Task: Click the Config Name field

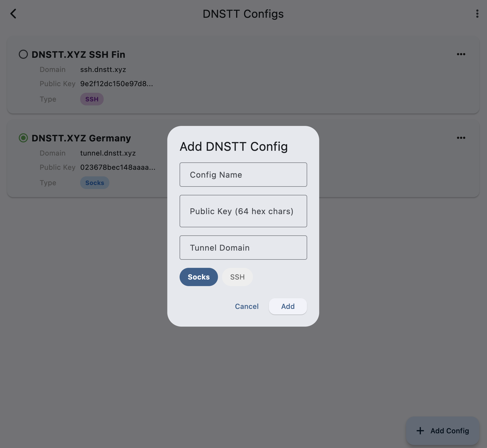Action: [243, 175]
